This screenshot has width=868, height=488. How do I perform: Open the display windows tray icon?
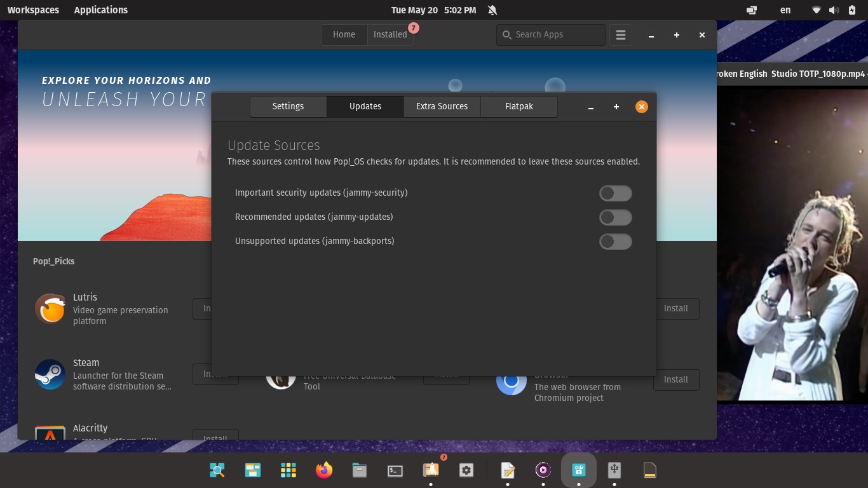click(x=752, y=10)
